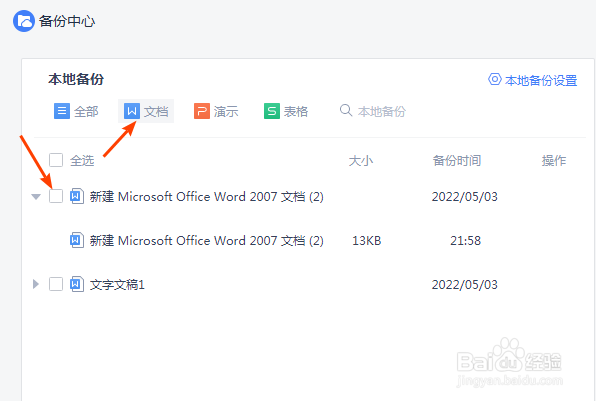Click the 本地备份设置 link text
The height and width of the screenshot is (401, 596).
(x=541, y=80)
